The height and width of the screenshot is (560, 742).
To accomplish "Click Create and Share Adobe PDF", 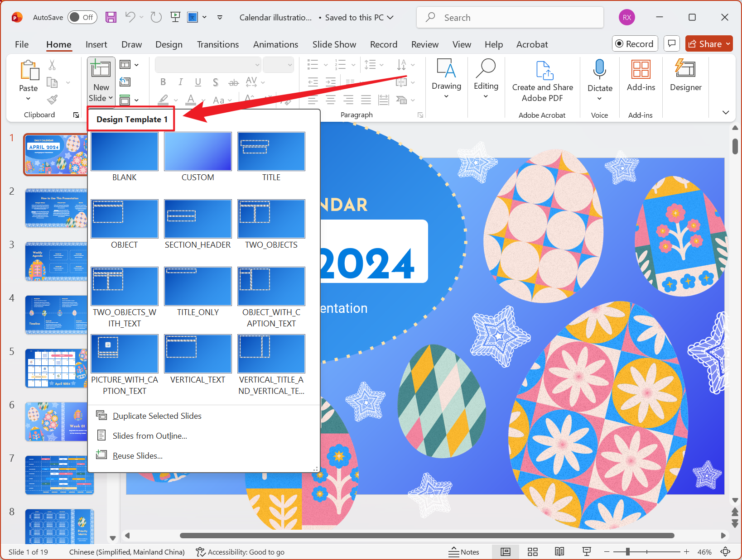I will pos(542,81).
